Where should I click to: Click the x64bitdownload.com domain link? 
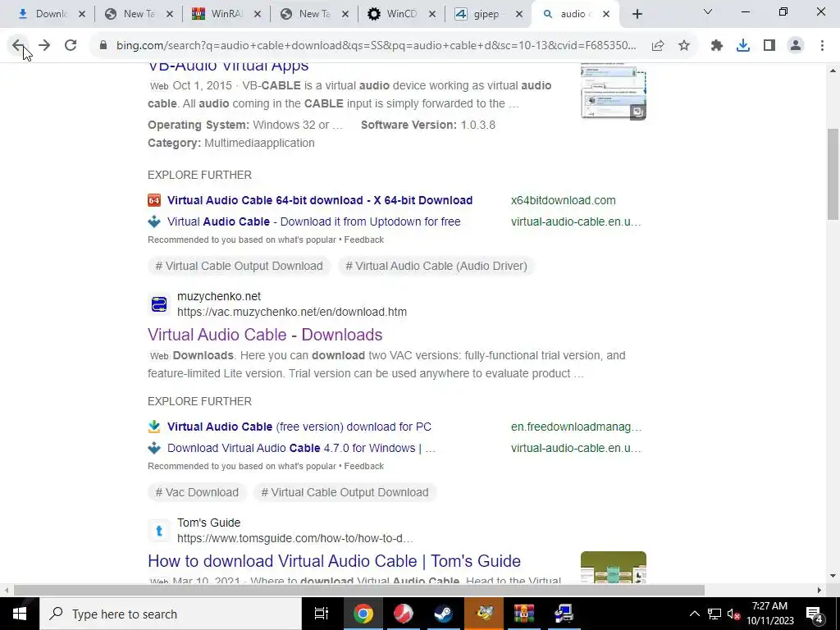click(x=563, y=200)
